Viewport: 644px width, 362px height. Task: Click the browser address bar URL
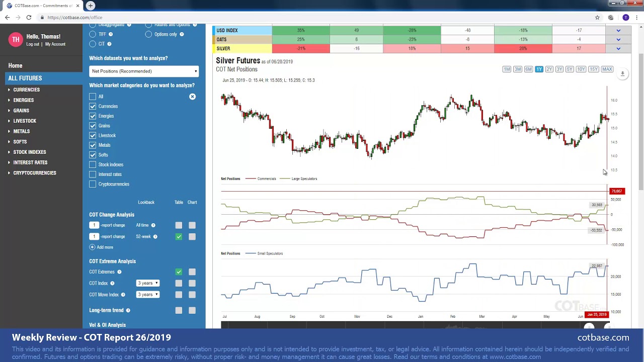tap(75, 18)
